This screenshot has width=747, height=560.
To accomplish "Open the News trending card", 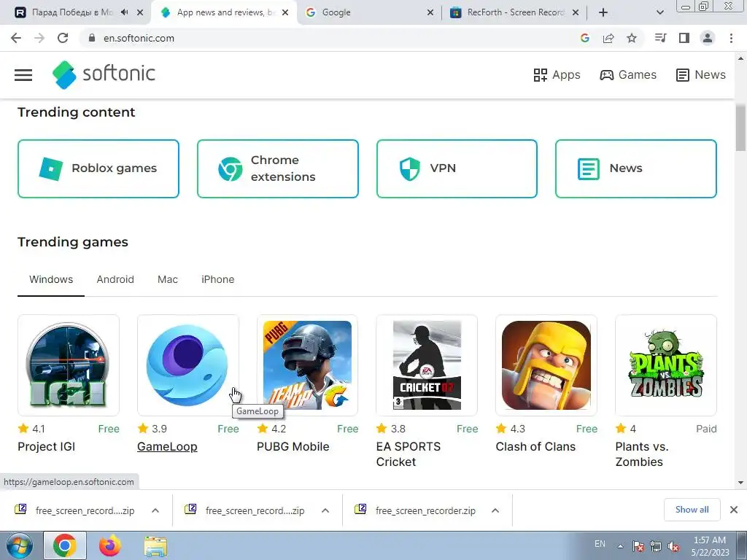I will 636,168.
